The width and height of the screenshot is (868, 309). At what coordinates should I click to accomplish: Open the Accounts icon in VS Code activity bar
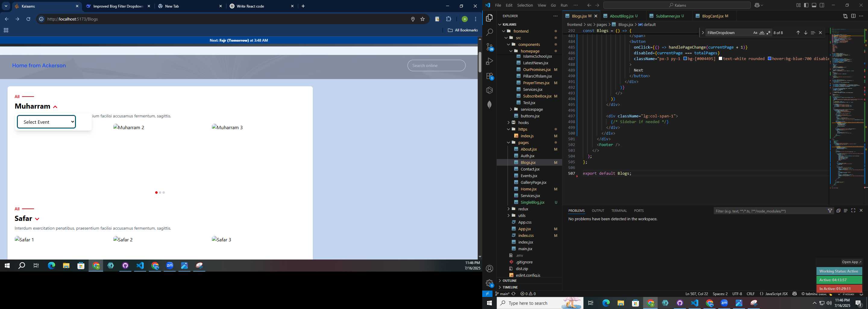tap(489, 269)
